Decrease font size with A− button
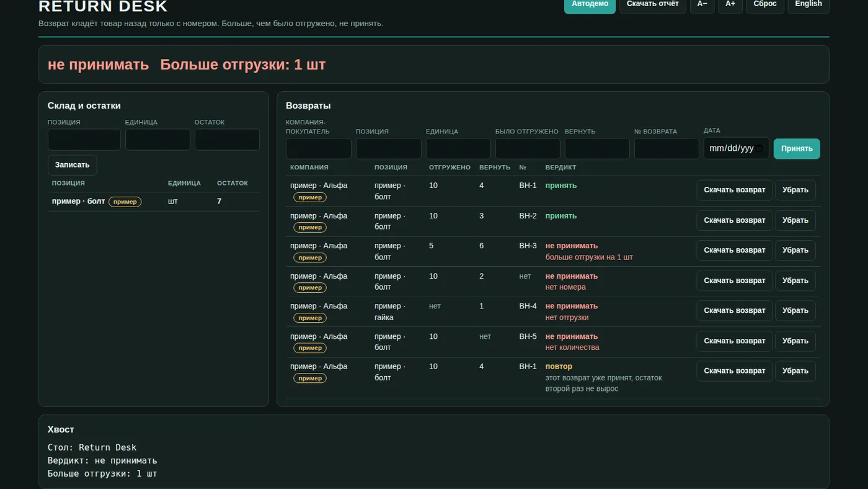868x489 pixels. click(x=702, y=4)
